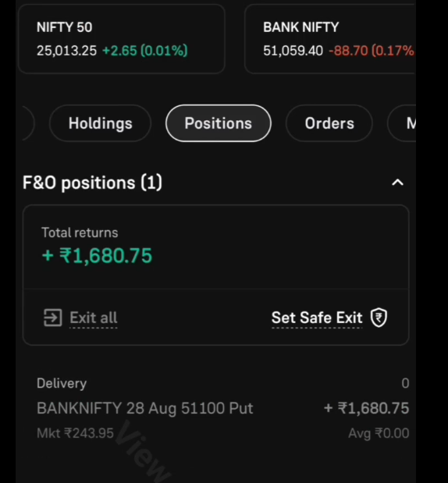Image resolution: width=448 pixels, height=483 pixels.
Task: Click the BANK NIFTY change -88.70 value
Action: [x=348, y=51]
